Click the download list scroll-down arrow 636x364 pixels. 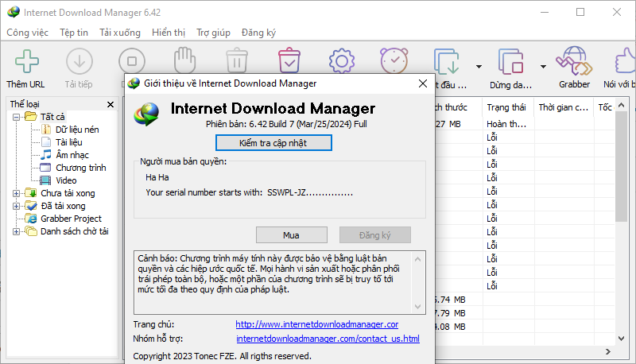click(x=622, y=338)
